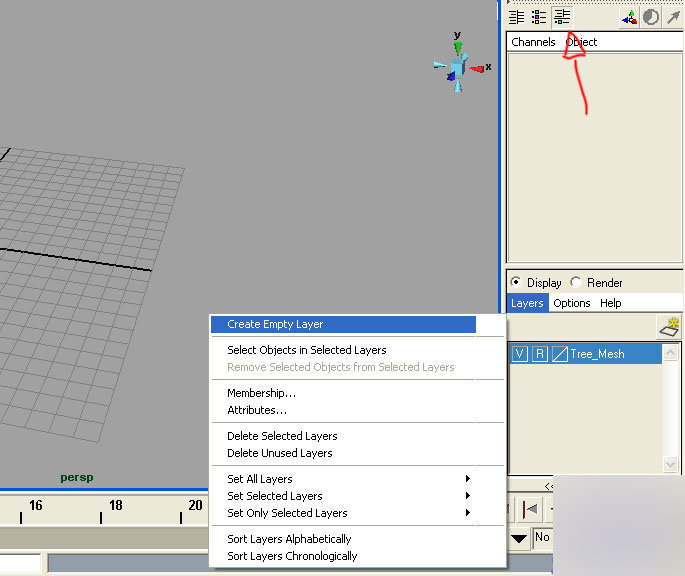Show the Attribute Editor using the lines icon

tap(516, 17)
